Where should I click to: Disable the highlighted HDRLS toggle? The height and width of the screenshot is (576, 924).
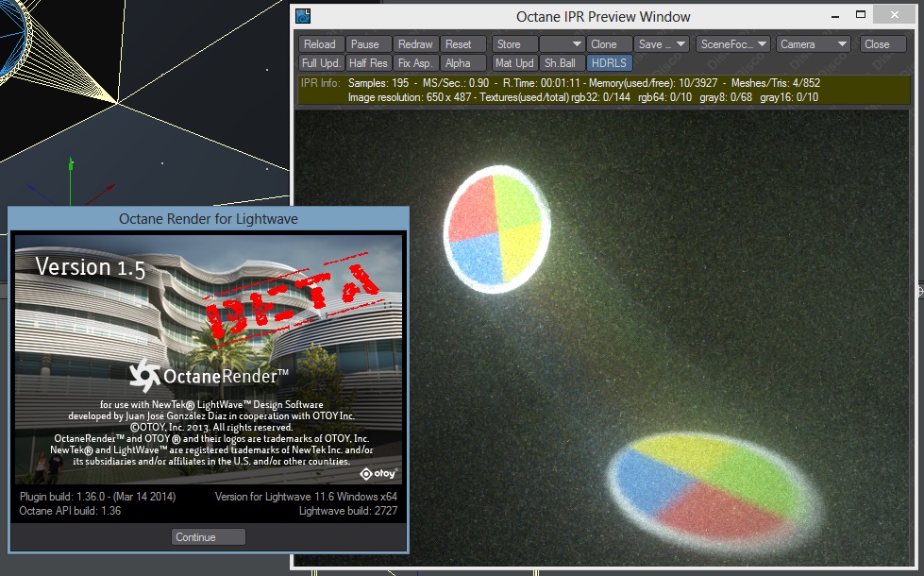610,63
